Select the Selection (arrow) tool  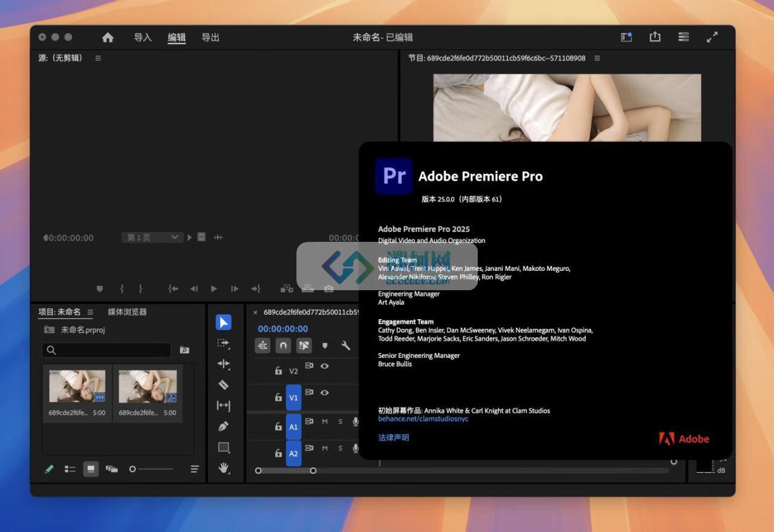pos(223,322)
